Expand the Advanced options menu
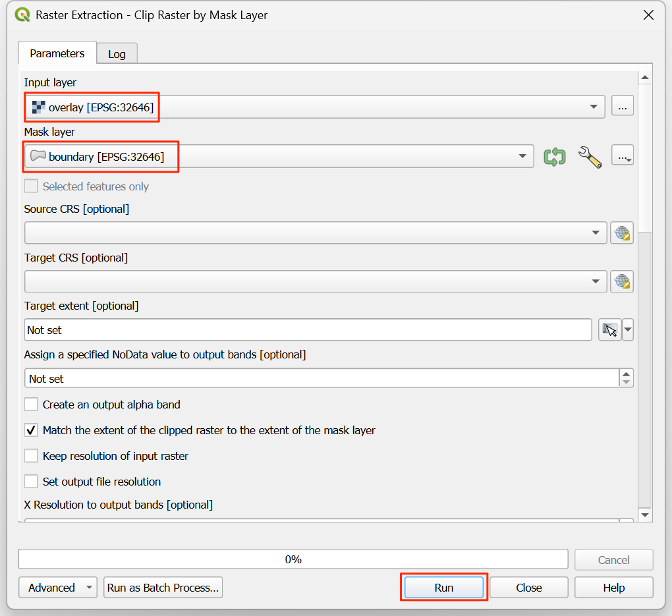This screenshot has width=672, height=616. (x=58, y=588)
